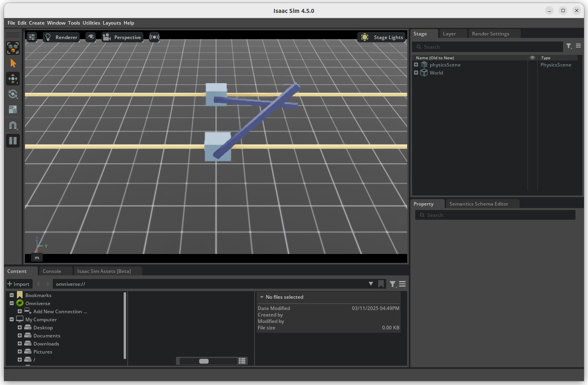
Task: Open the Renderer menu in viewport
Action: (x=61, y=37)
